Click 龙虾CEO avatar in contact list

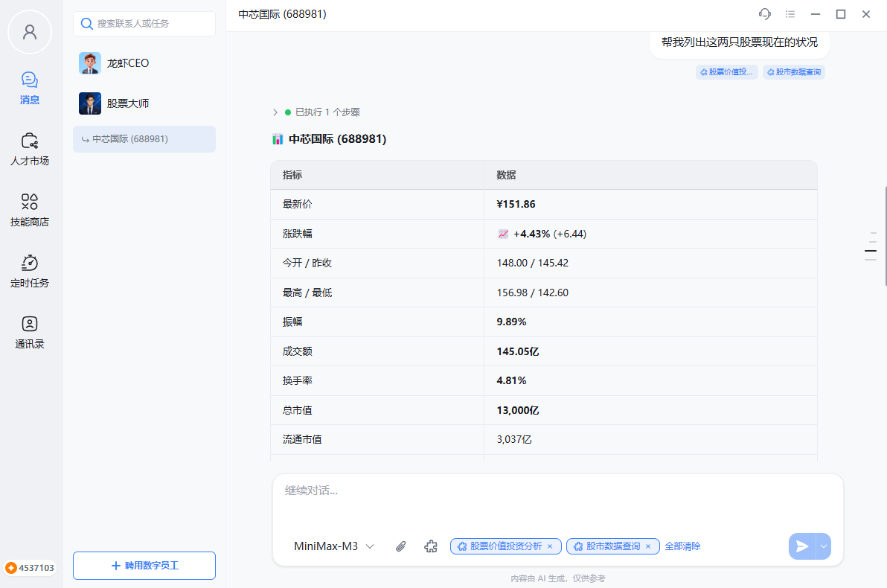point(90,63)
